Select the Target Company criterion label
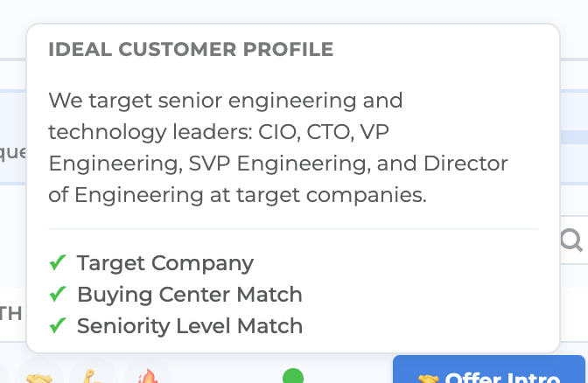Screen dimensions: 588x383 coord(165,262)
